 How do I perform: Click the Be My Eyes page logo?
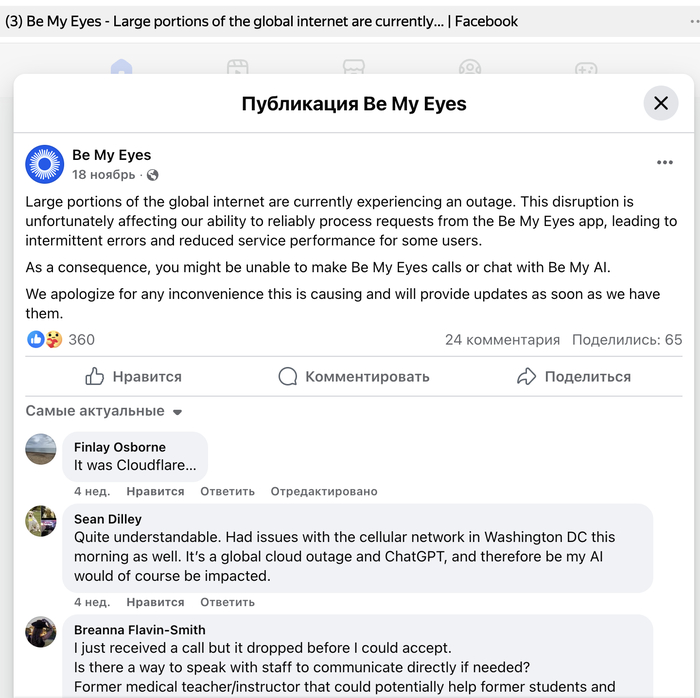(44, 164)
